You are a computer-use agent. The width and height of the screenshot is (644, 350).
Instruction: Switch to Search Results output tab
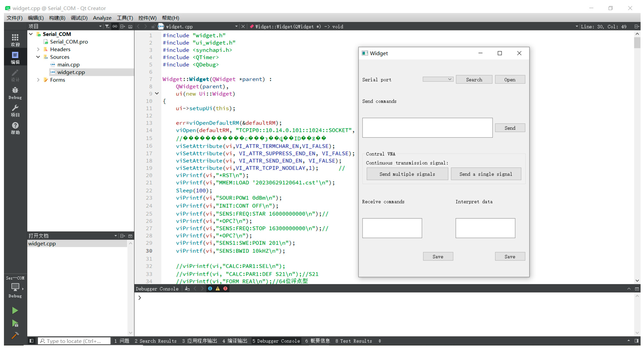[155, 341]
